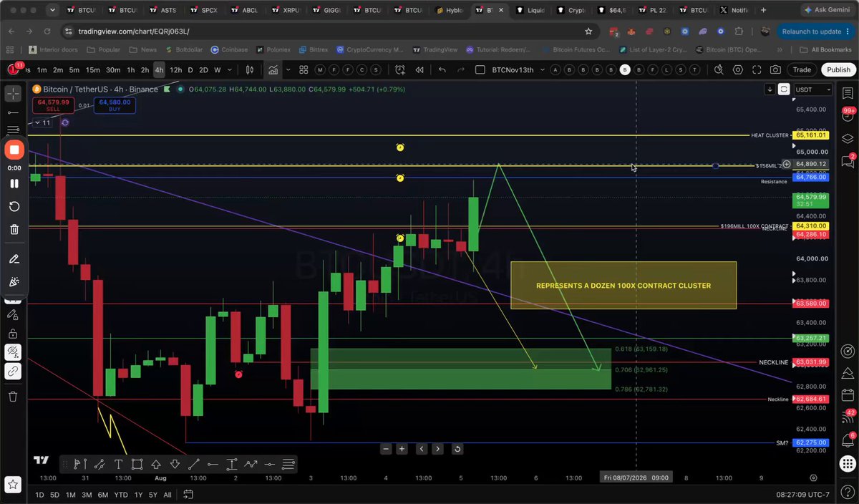Viewport: 859px width, 504px height.
Task: Pause the screen recording
Action: click(x=14, y=183)
